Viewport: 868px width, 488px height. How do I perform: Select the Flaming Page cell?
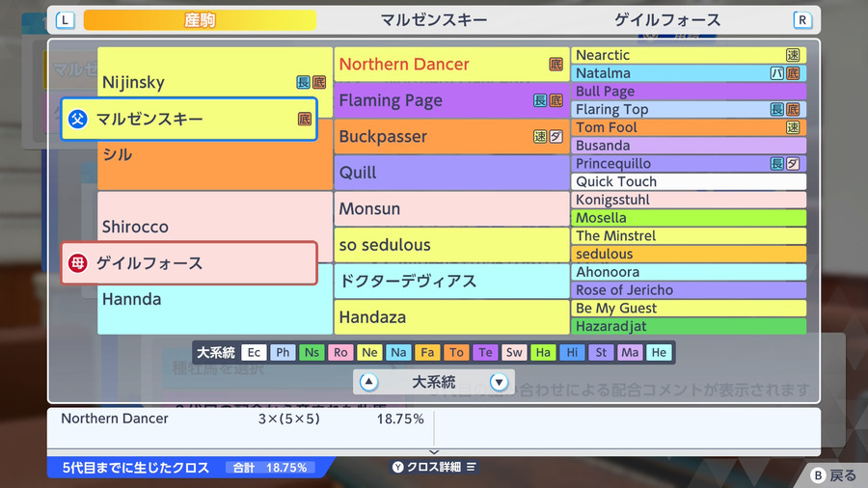(x=451, y=100)
